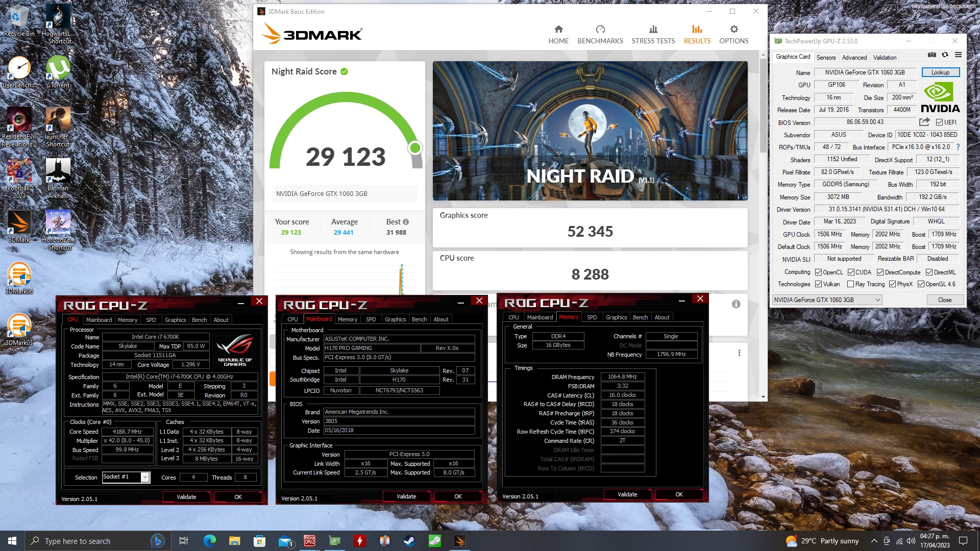This screenshot has height=551, width=980.
Task: Open the About tab in the right CPU-Z window
Action: pyautogui.click(x=662, y=317)
